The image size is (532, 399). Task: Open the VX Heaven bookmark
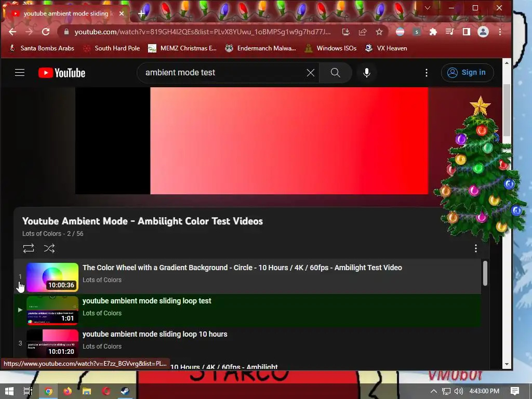[386, 48]
